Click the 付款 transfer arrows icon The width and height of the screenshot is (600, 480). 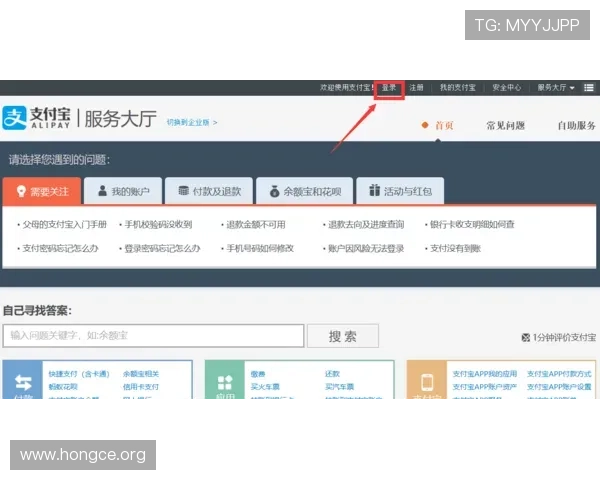click(23, 382)
